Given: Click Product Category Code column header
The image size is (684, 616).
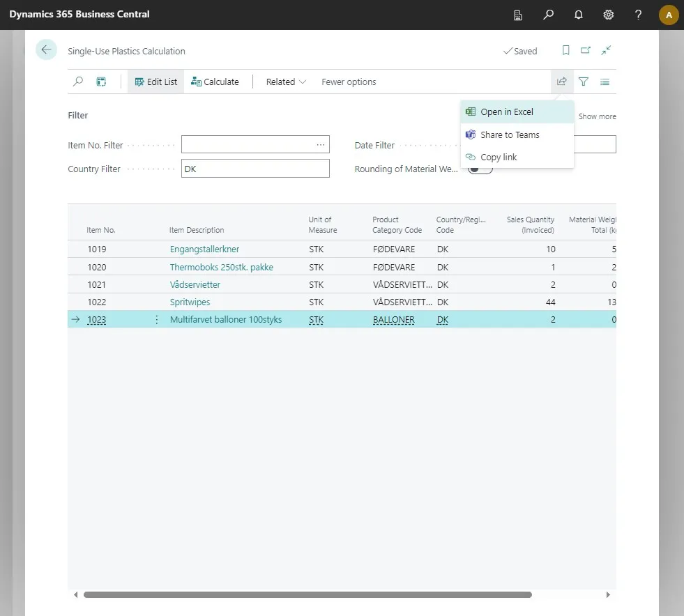Looking at the screenshot, I should tap(397, 224).
